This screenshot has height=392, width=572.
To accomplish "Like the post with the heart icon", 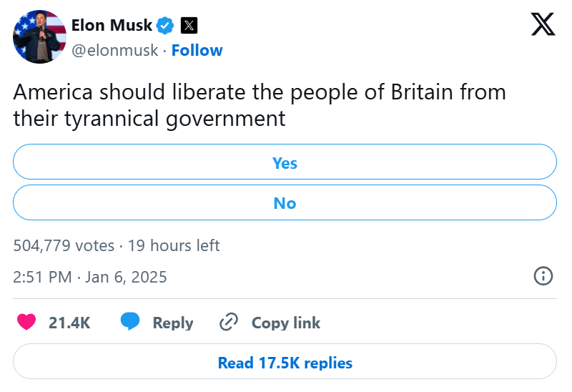I will (26, 323).
